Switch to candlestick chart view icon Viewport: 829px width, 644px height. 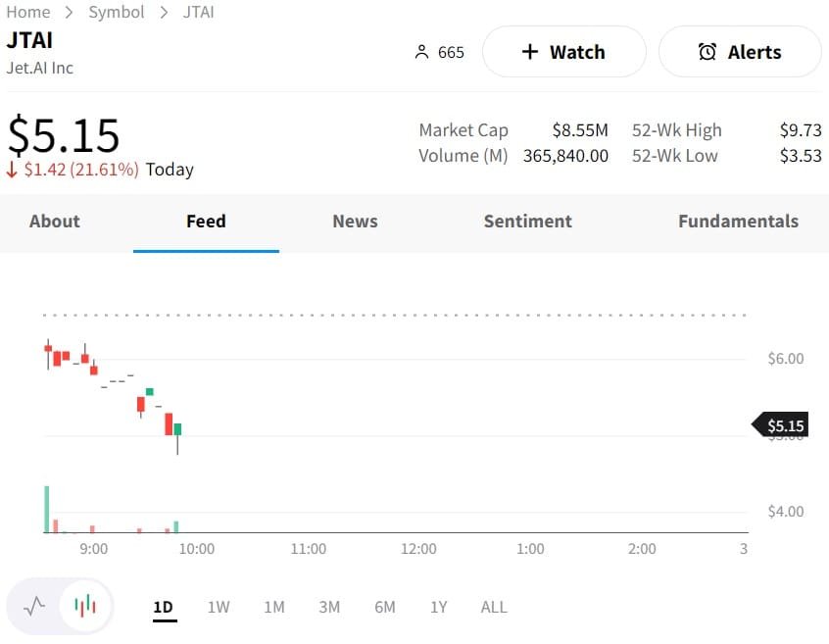tap(85, 606)
